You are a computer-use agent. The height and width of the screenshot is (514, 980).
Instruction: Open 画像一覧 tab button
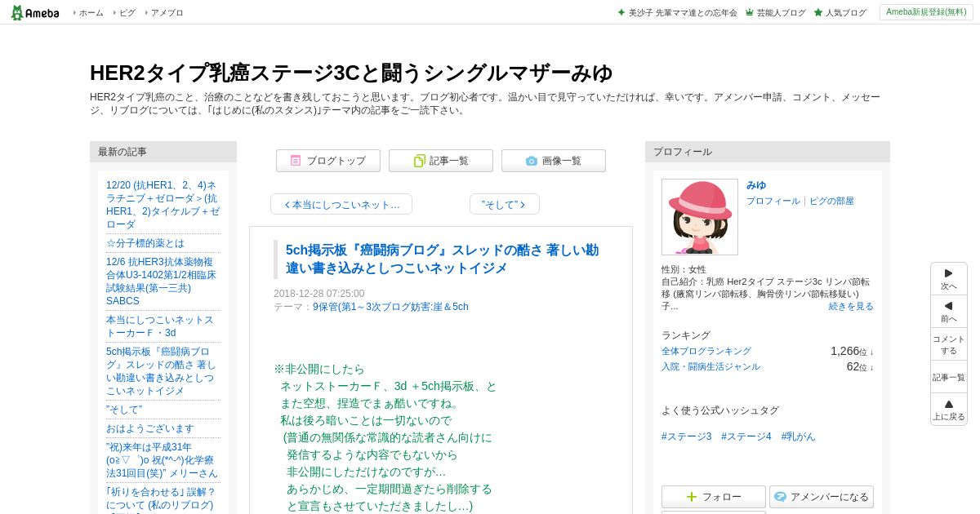(554, 161)
